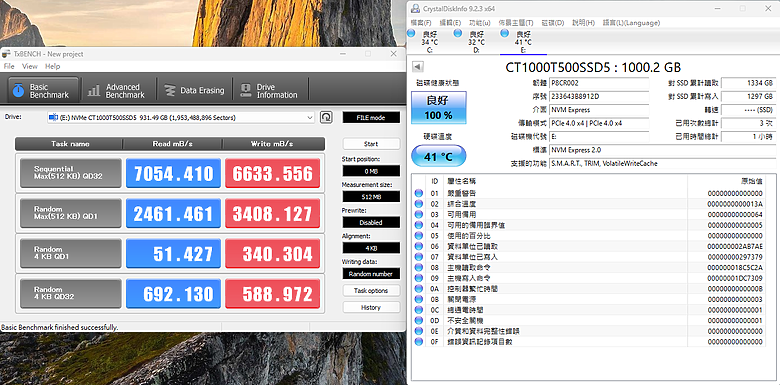Click the 7054.410 sequential read result

click(x=173, y=173)
